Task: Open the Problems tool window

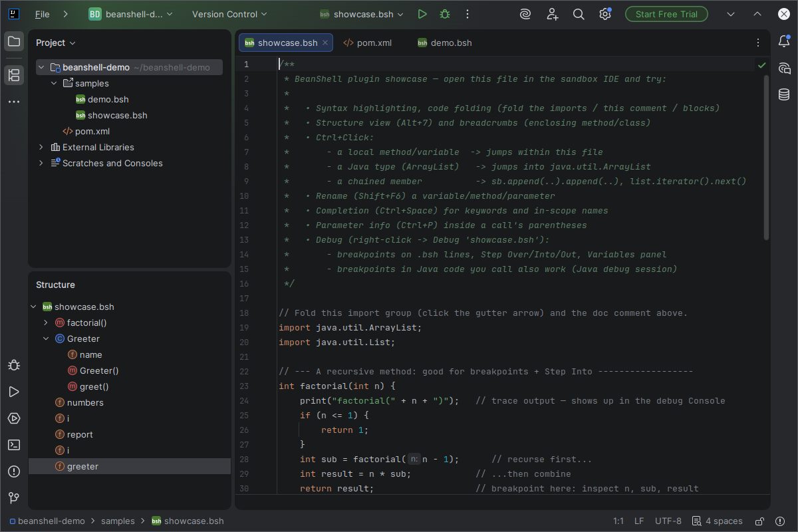Action: (x=14, y=471)
